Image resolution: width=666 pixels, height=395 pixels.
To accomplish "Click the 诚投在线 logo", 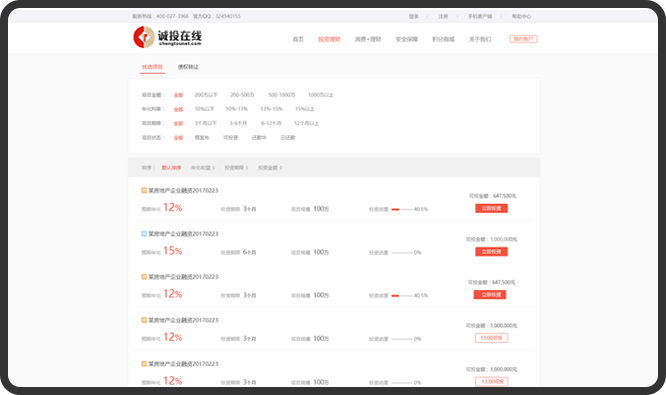I will [x=167, y=37].
